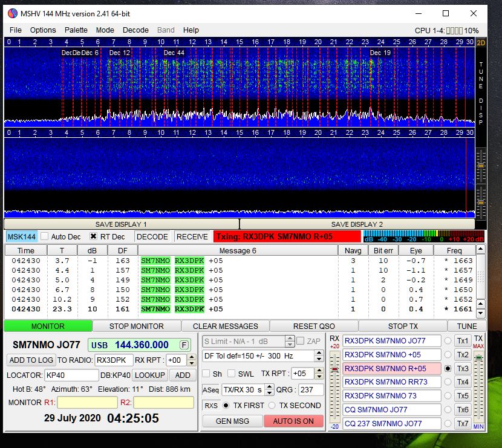The width and height of the screenshot is (502, 448).
Task: Click the SAVE DISPLAY 1 button
Action: pos(121,224)
